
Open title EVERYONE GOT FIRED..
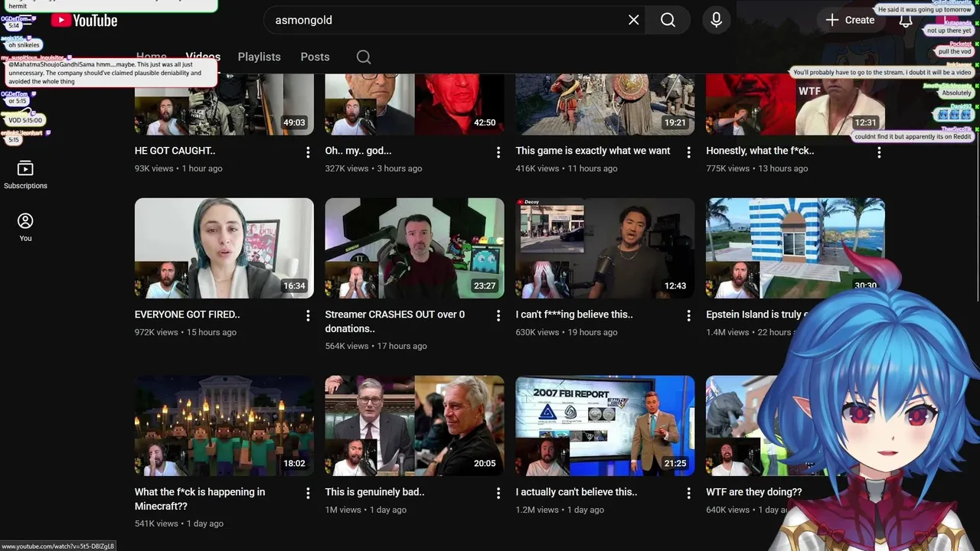[x=187, y=315]
